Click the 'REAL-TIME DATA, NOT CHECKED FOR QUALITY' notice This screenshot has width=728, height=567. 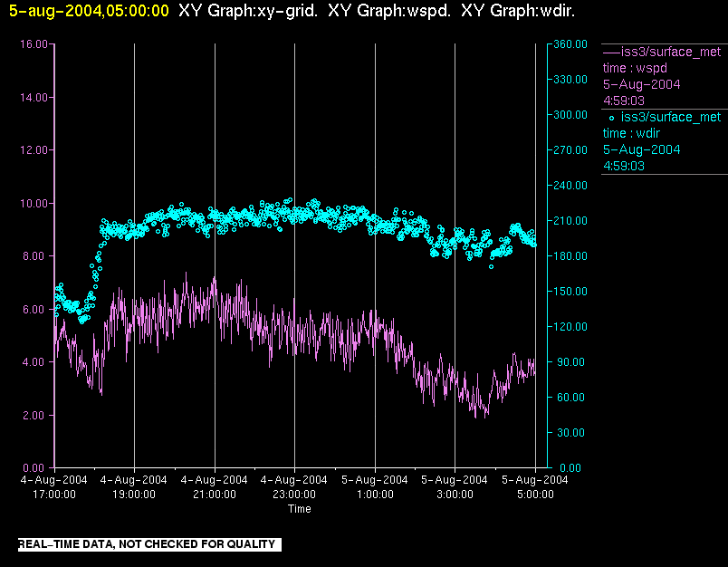point(149,544)
